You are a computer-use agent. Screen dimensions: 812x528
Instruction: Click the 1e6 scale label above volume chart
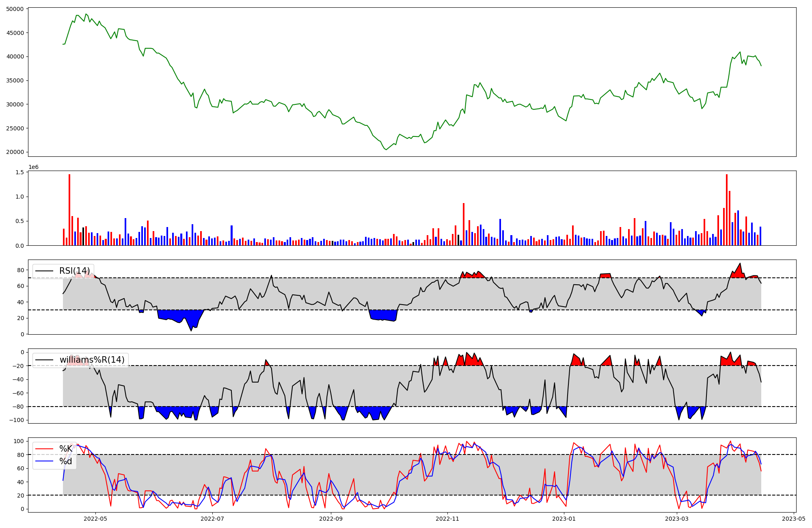coord(34,167)
